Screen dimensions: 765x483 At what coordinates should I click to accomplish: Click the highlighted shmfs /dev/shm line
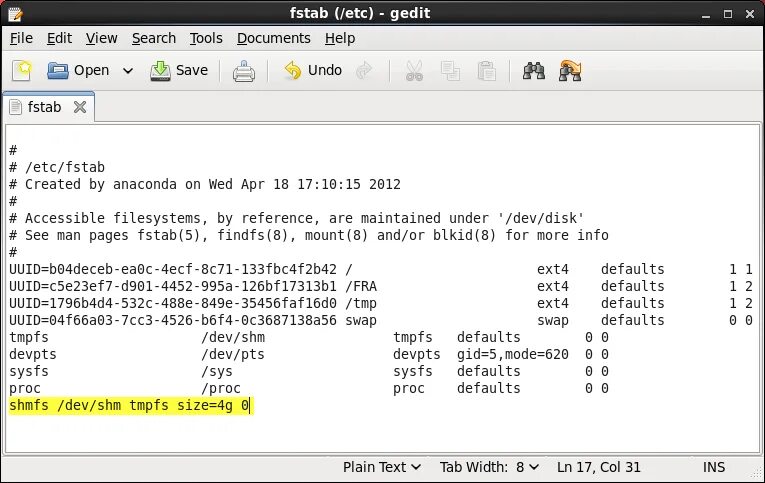point(129,405)
